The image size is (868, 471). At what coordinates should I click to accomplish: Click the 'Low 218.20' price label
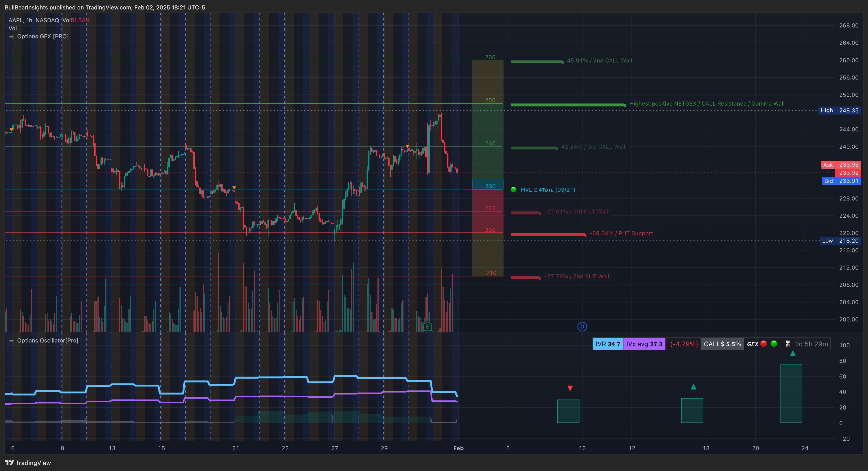coord(840,241)
